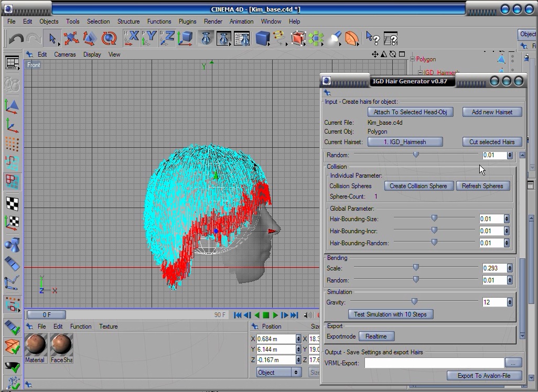538x392 pixels.
Task: Open the spline drawing tools icon
Action: [x=280, y=38]
